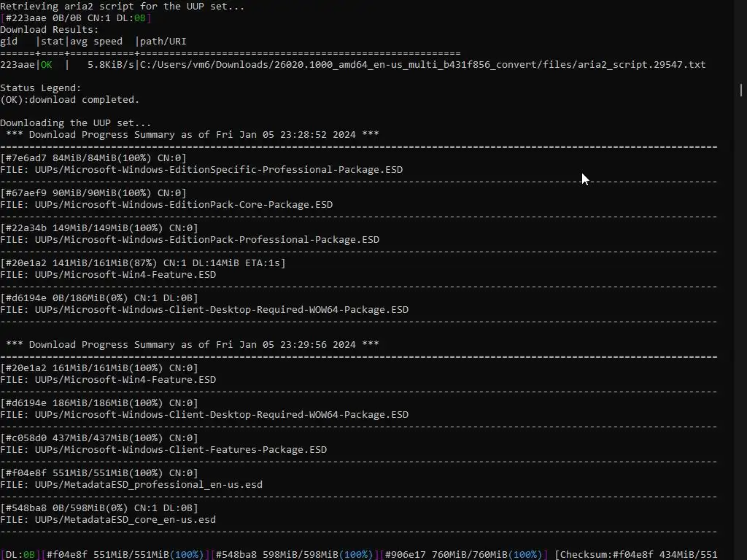Viewport: 747px width, 560px height.
Task: Click the '[#22a34b 149MiB/149MiB(100%) CN:0]' line
Action: [x=99, y=228]
